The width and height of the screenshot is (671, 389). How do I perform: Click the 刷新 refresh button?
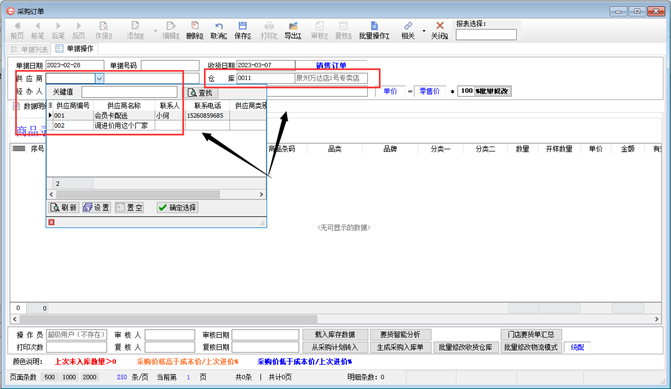pos(64,208)
